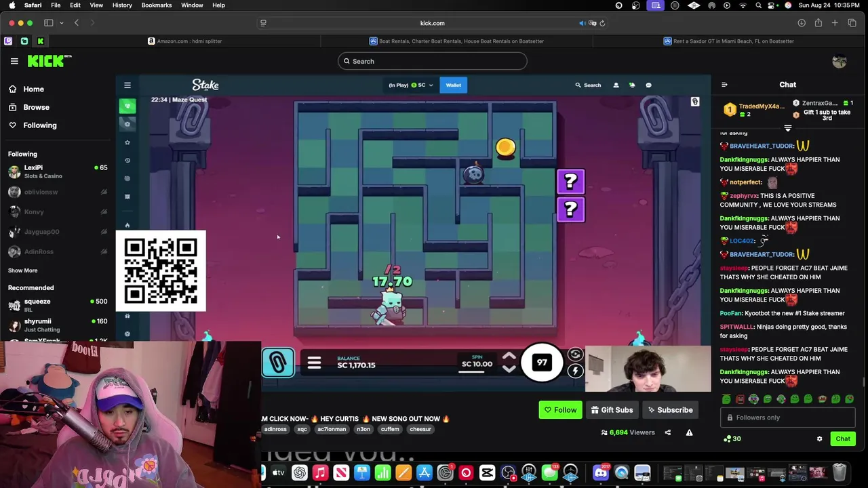Open Music app in Dock
This screenshot has height=488, width=868.
point(320,472)
